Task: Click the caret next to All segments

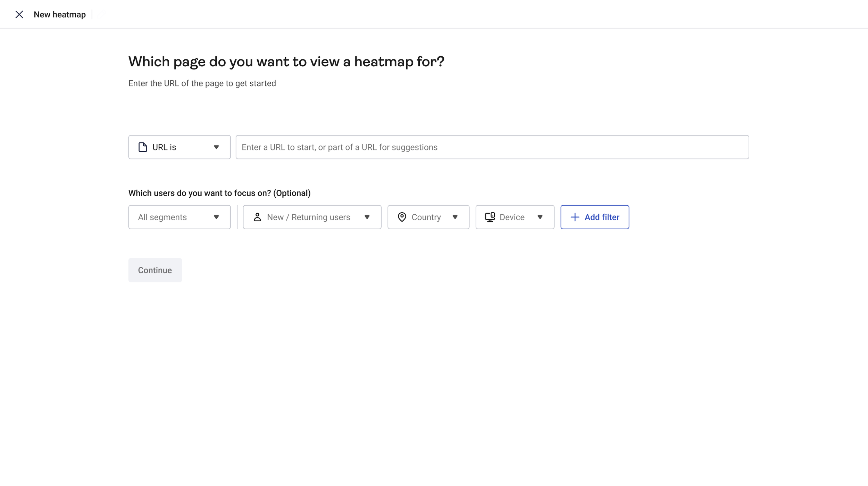Action: click(216, 217)
